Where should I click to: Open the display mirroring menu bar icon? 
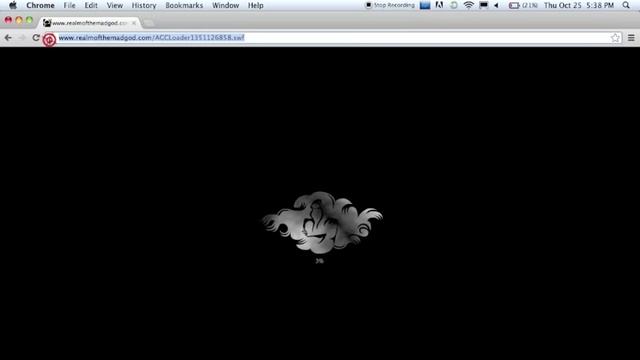(484, 5)
